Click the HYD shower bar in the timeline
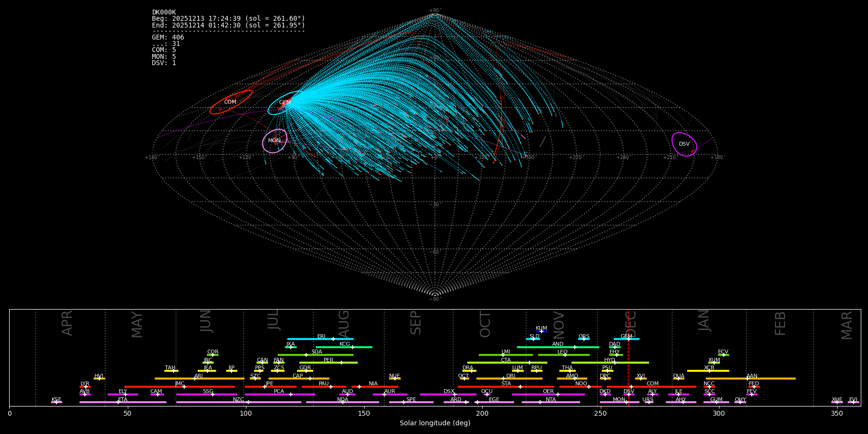The image size is (868, 434). (x=610, y=363)
